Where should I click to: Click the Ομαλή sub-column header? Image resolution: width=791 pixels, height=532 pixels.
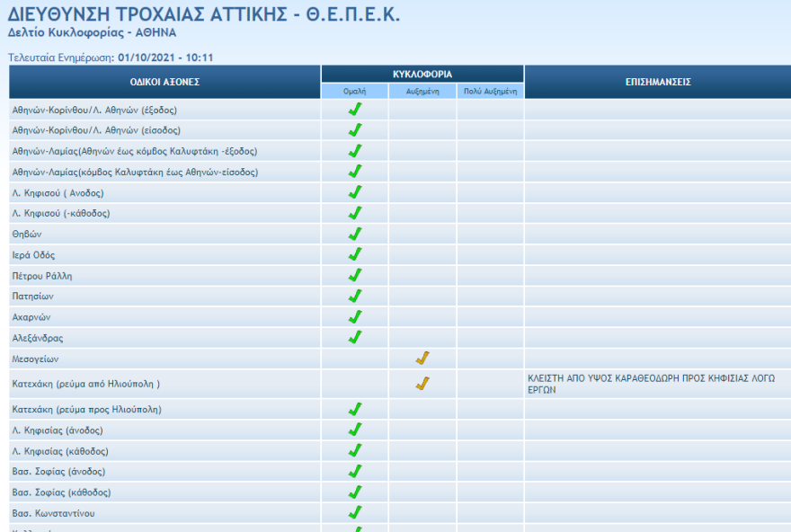355,92
